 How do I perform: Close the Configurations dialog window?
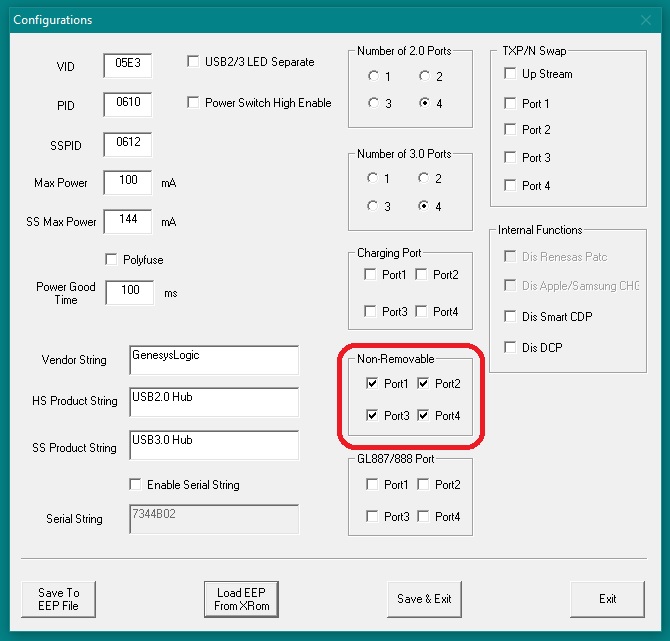tap(645, 20)
